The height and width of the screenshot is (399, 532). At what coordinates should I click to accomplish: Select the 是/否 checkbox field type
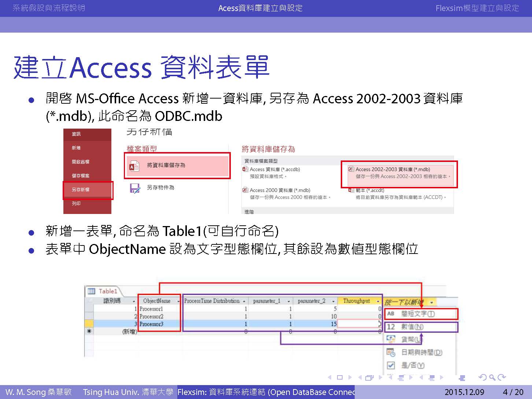(391, 365)
